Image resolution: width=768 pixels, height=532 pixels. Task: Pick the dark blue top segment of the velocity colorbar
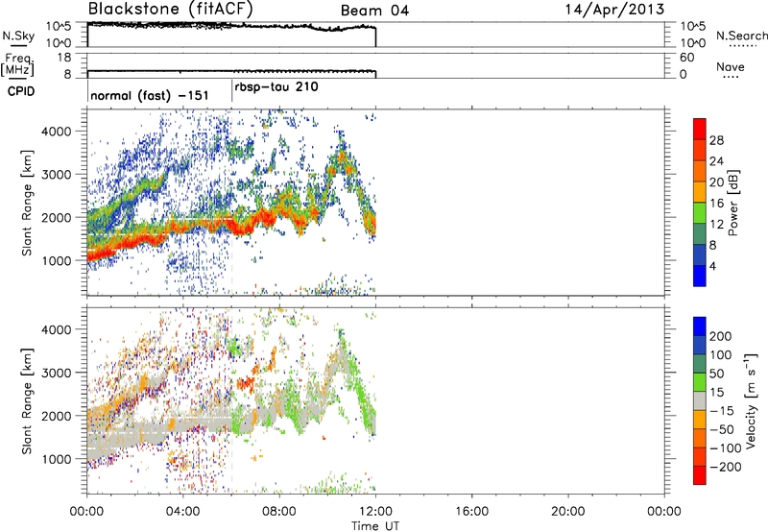coord(700,326)
